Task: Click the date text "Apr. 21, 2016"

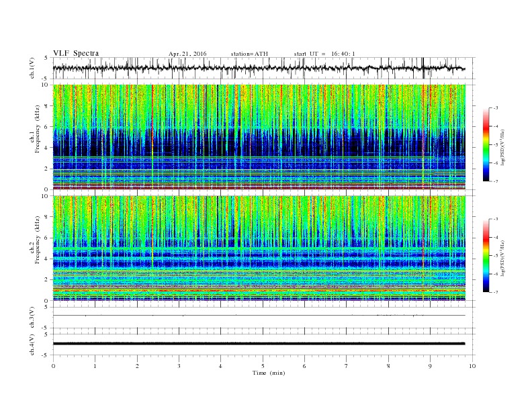Action: 187,54
